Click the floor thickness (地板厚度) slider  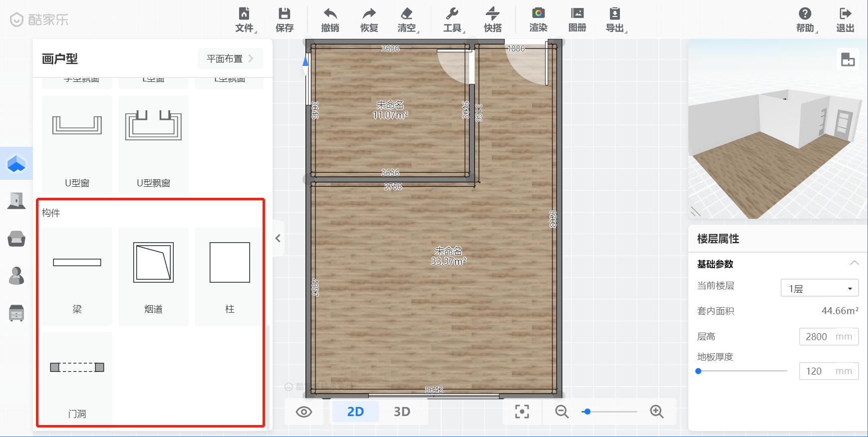tap(742, 371)
